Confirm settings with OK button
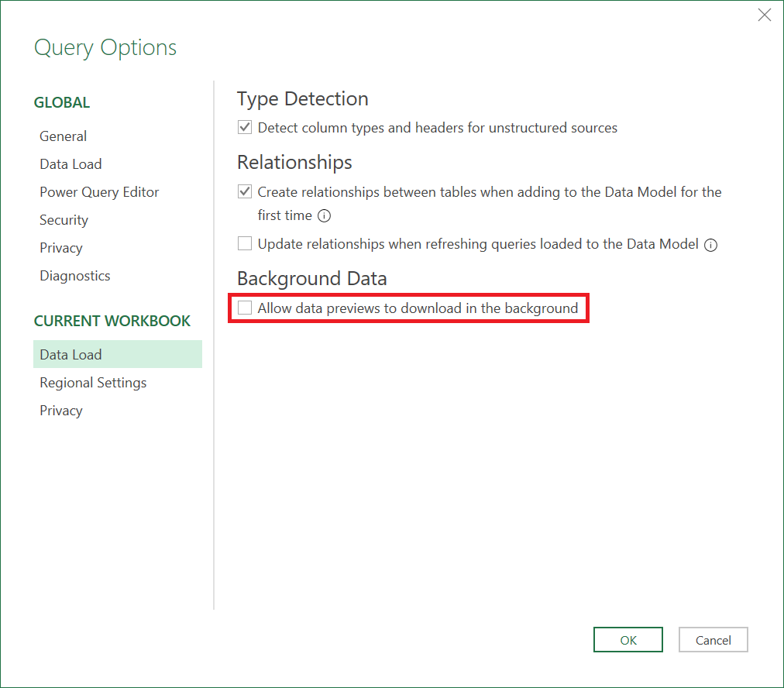This screenshot has height=688, width=784. 628,639
